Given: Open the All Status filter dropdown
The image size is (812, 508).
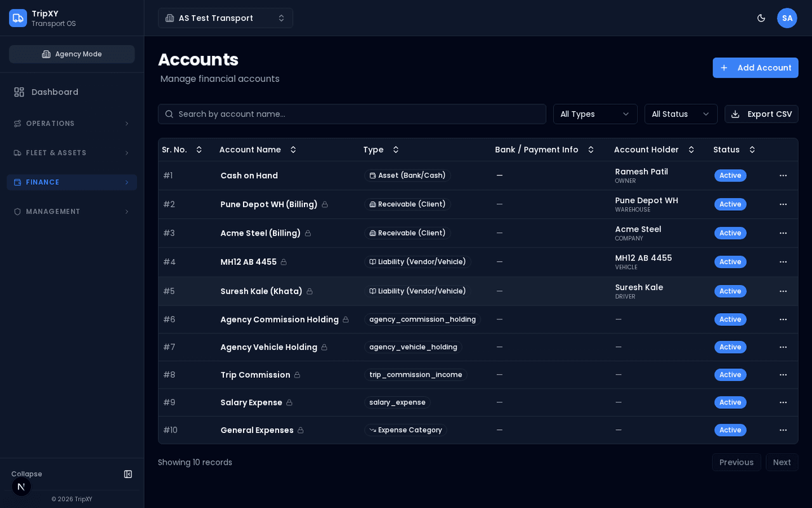Looking at the screenshot, I should click(x=681, y=114).
